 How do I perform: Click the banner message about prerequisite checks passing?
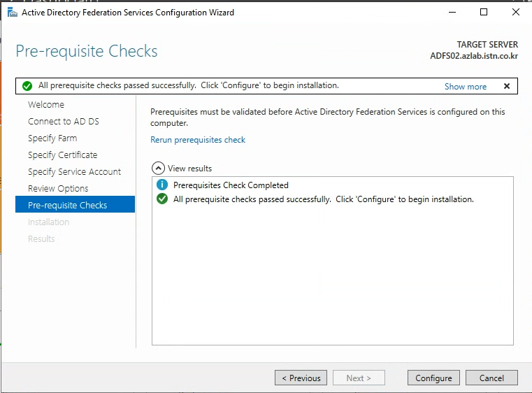[x=188, y=85]
